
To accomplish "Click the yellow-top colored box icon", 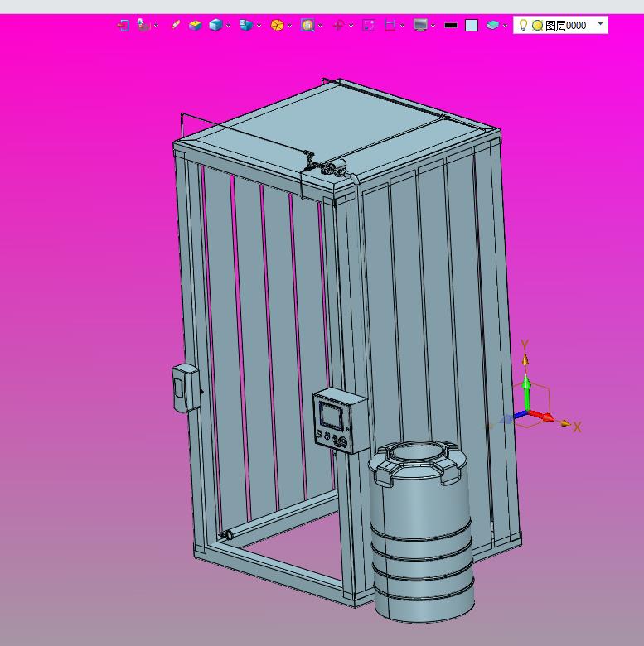I will click(x=195, y=26).
